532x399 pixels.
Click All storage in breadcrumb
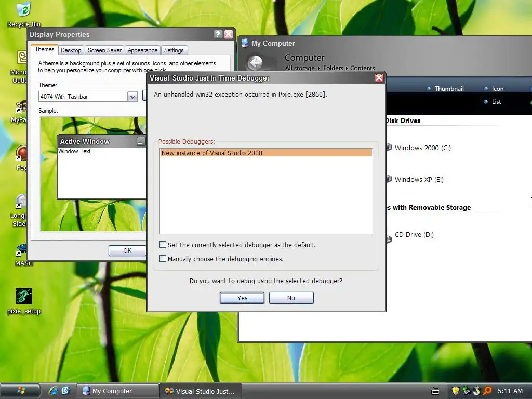point(300,68)
